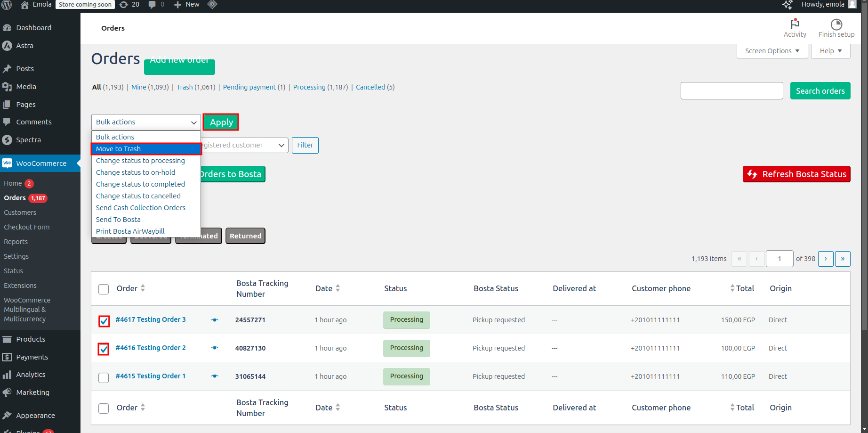Click the plus New content icon
This screenshot has height=433, width=868.
[x=177, y=5]
